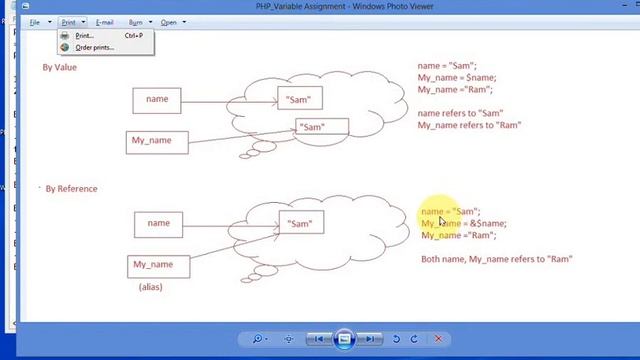Click the "(alias)" label
This screenshot has width=640, height=360.
tap(151, 287)
